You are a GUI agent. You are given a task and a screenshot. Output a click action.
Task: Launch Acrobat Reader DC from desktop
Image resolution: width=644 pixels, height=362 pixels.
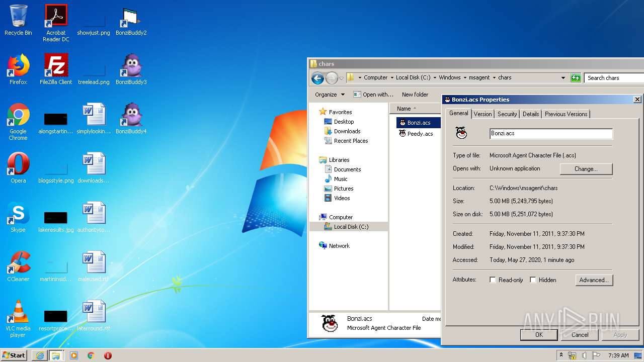point(56,23)
